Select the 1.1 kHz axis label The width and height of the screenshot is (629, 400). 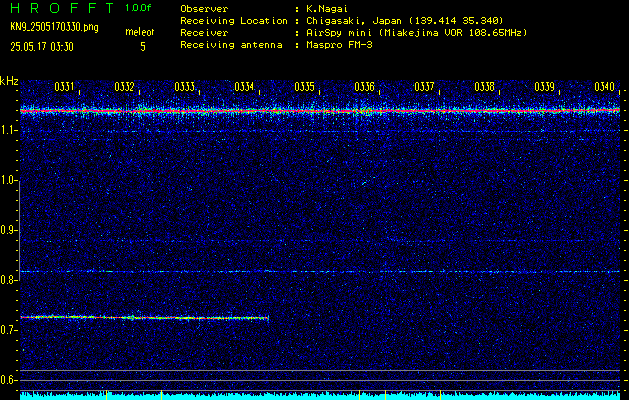point(8,131)
